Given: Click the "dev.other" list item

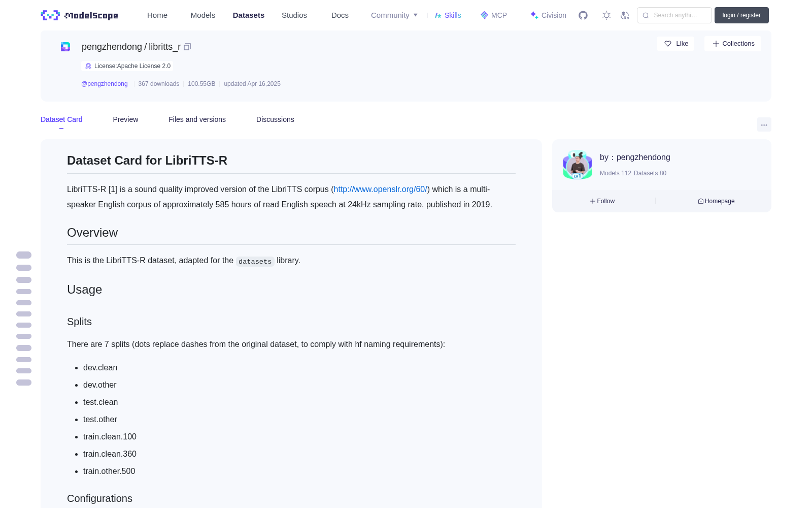Looking at the screenshot, I should (100, 385).
